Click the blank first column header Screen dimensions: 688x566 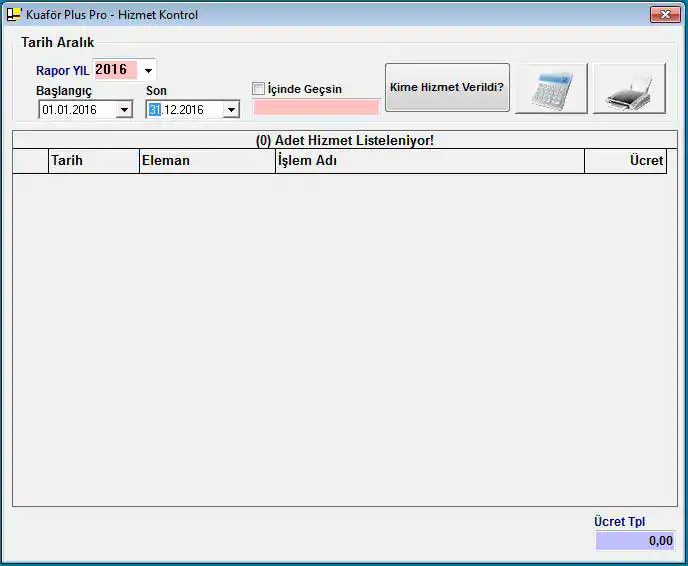tap(30, 161)
